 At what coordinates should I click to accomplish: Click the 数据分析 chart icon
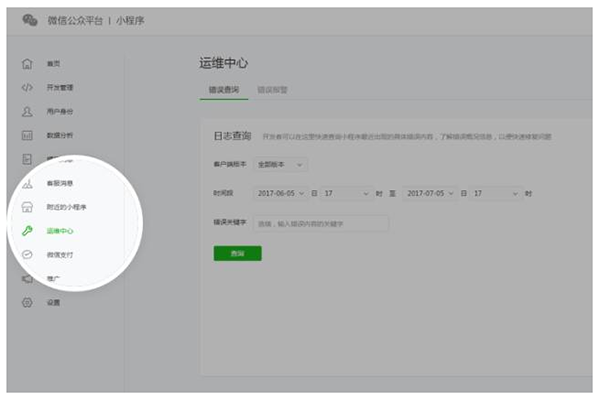click(28, 135)
